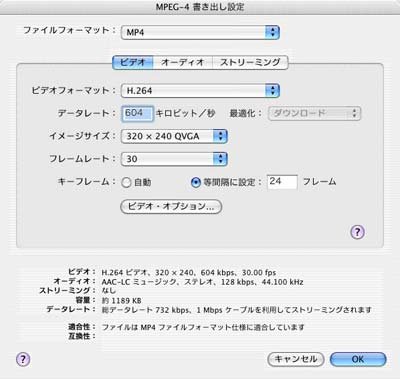Click the キャンセル button
This screenshot has height=379, width=400.
click(295, 359)
